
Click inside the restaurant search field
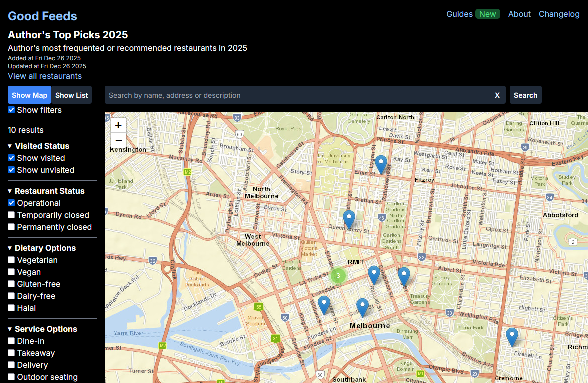pos(300,95)
